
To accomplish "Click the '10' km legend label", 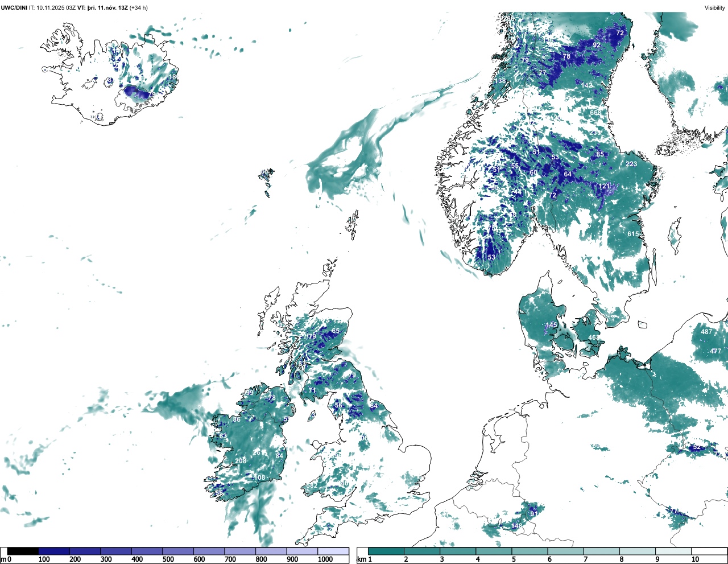I will [x=696, y=559].
